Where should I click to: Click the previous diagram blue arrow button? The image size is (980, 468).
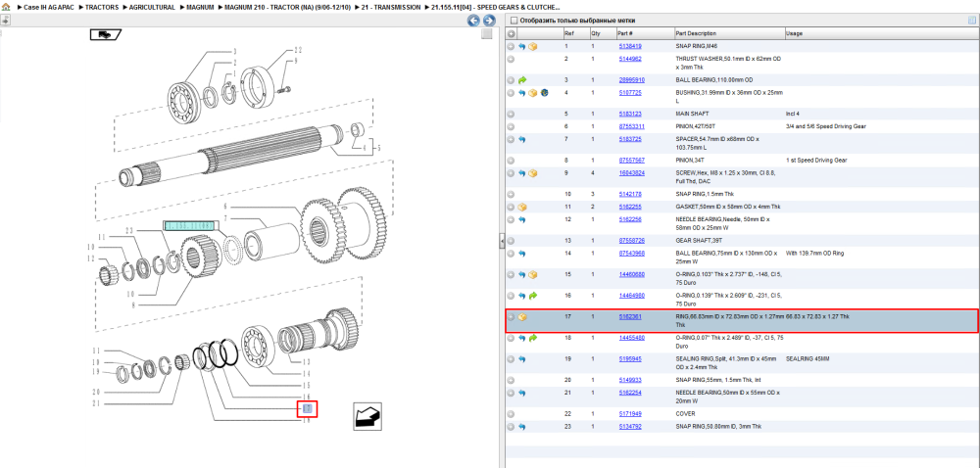[473, 21]
